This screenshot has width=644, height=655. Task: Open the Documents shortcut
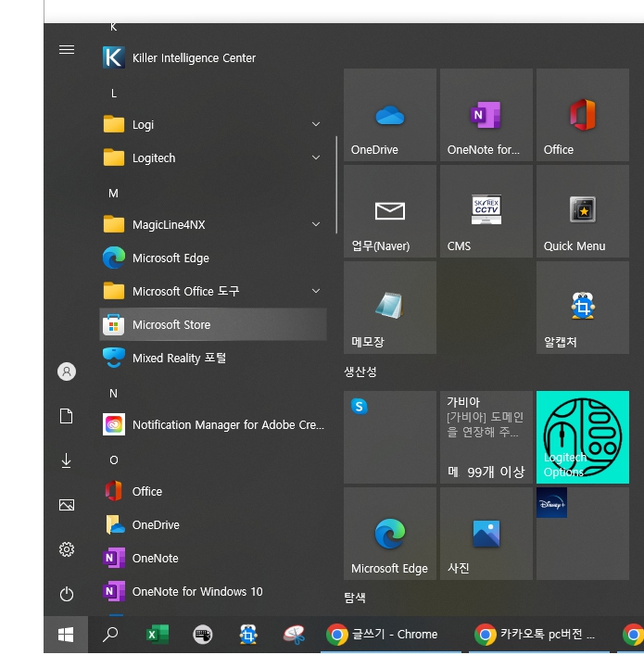pyautogui.click(x=67, y=416)
